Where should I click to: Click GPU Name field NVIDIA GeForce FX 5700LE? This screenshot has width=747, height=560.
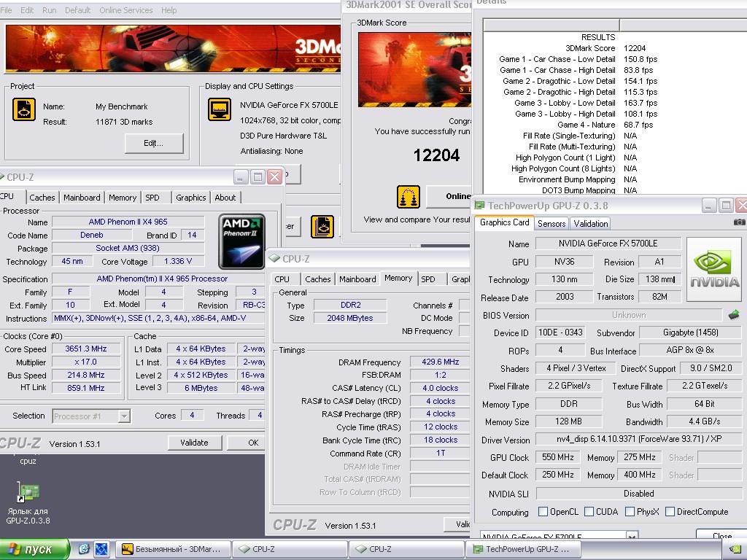pos(608,244)
